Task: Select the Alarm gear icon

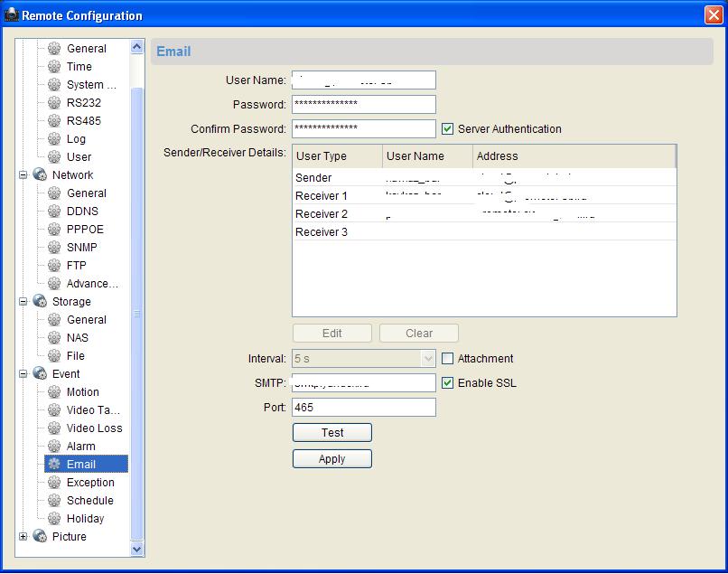Action: (54, 447)
